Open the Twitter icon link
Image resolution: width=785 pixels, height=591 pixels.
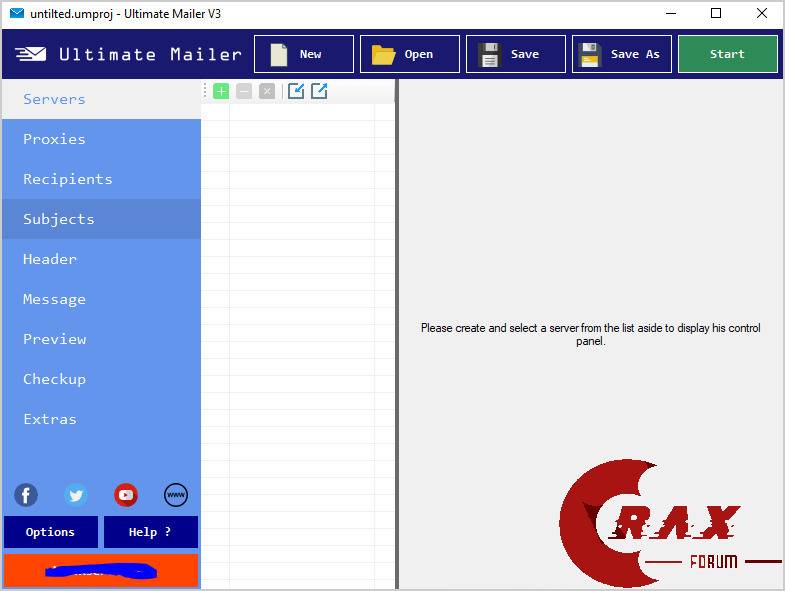tap(76, 495)
